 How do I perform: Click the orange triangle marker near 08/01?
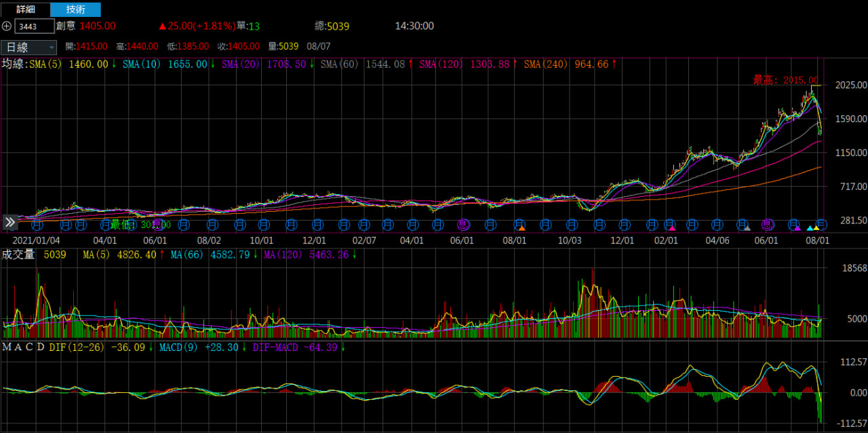coord(521,228)
